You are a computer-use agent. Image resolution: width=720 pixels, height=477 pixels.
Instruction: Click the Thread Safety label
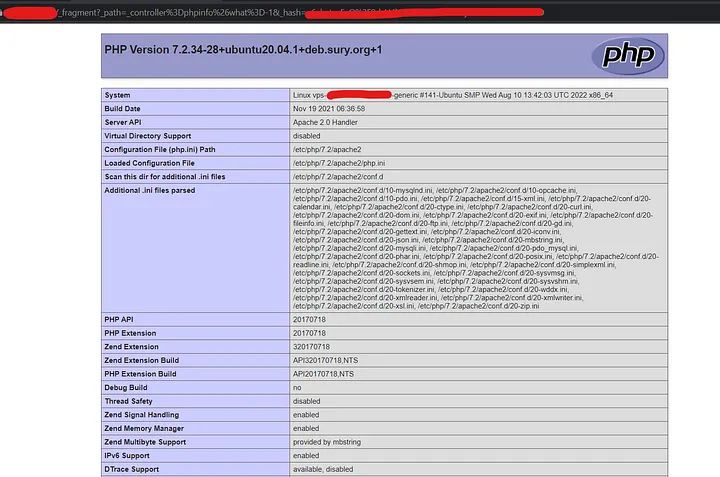128,401
